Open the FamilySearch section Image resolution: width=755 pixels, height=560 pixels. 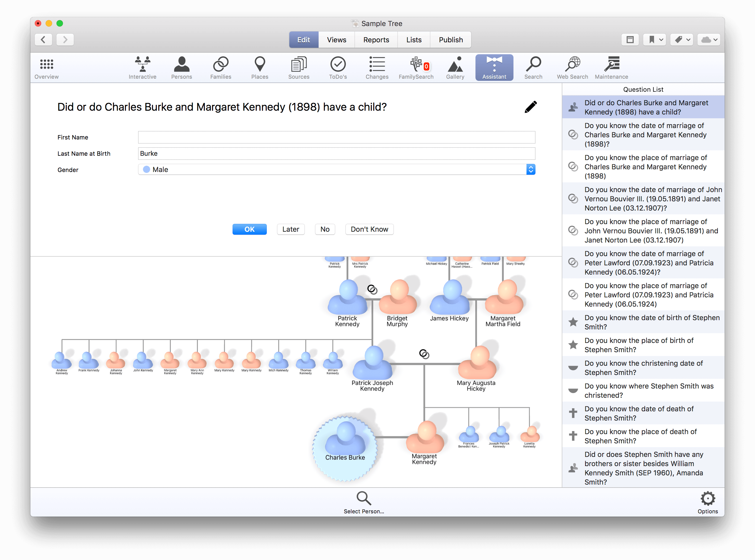tap(416, 68)
